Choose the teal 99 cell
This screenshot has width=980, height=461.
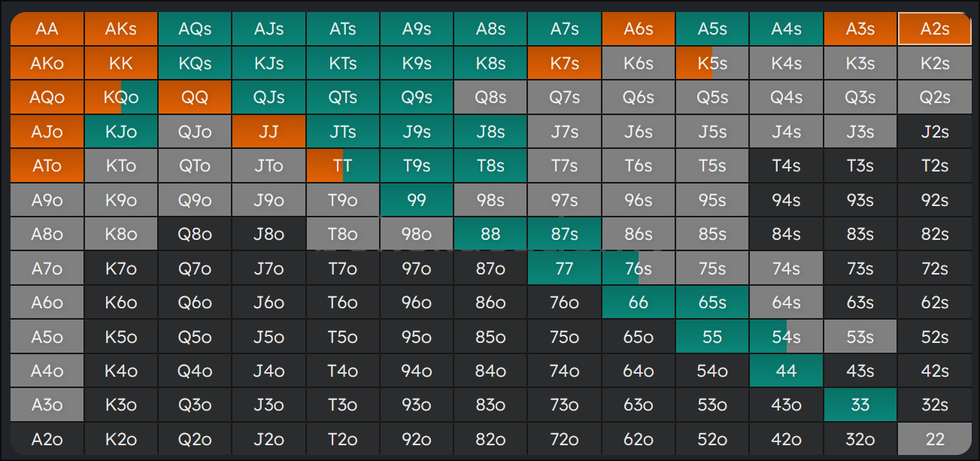pyautogui.click(x=416, y=200)
